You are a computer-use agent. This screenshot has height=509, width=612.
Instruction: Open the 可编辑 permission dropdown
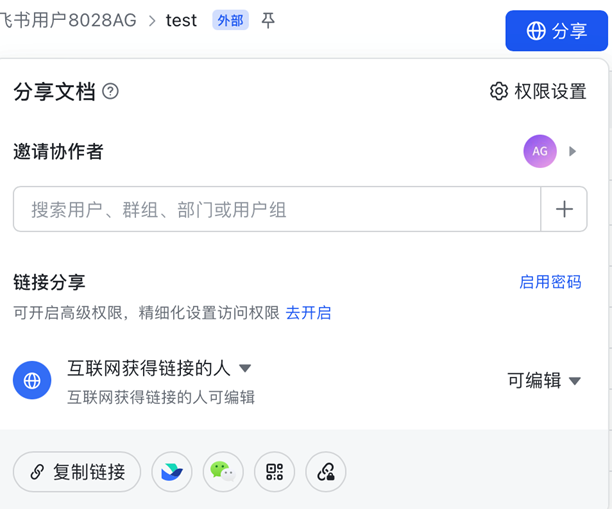tap(543, 380)
